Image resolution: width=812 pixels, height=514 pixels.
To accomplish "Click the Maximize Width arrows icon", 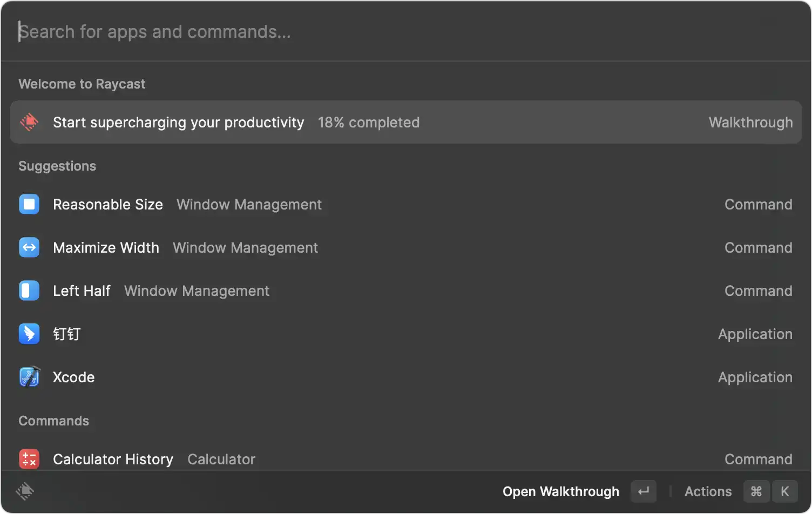I will pos(29,248).
